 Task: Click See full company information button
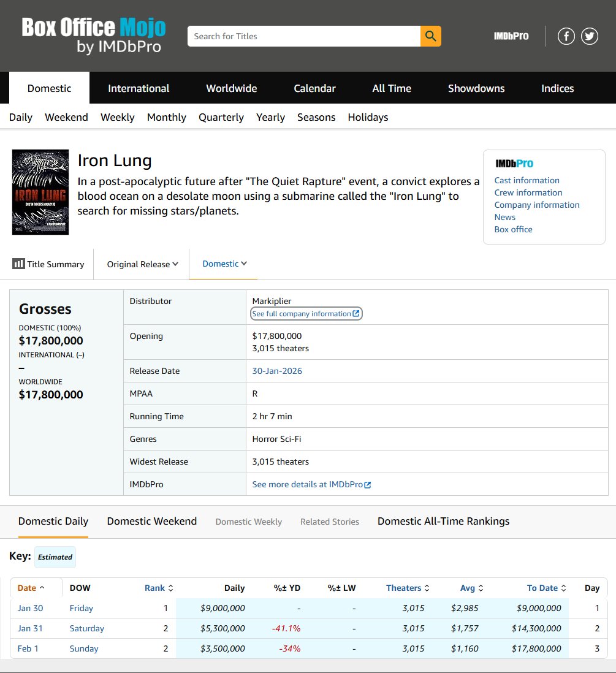click(x=306, y=314)
